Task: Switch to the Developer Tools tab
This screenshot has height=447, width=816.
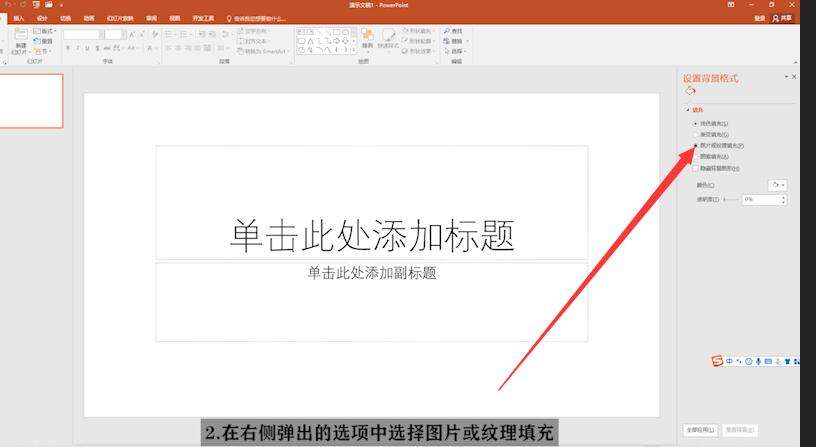Action: tap(203, 18)
